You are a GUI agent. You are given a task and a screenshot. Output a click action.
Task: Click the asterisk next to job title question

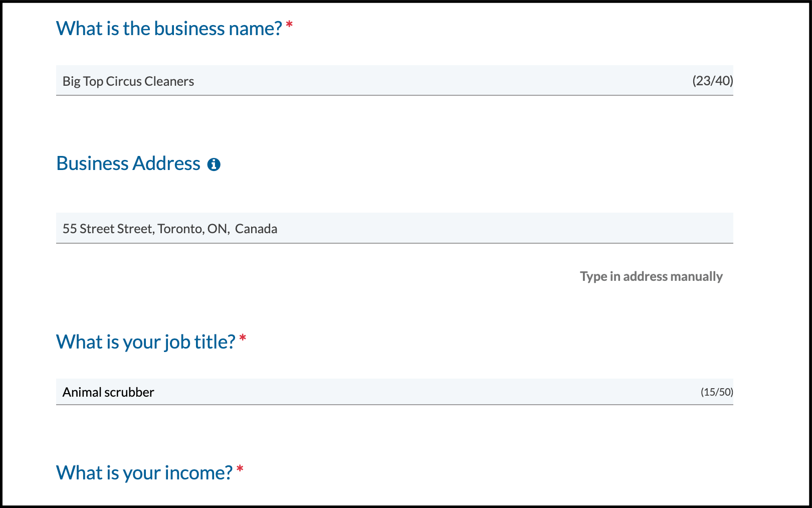(243, 336)
